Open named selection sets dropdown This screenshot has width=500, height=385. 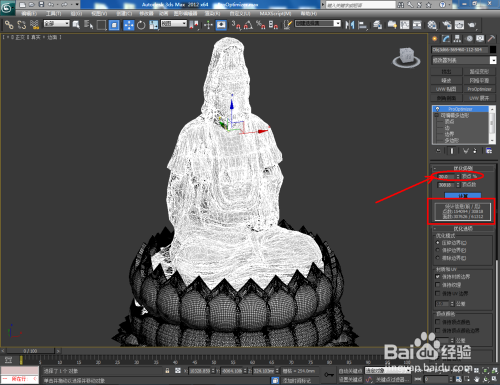point(318,24)
